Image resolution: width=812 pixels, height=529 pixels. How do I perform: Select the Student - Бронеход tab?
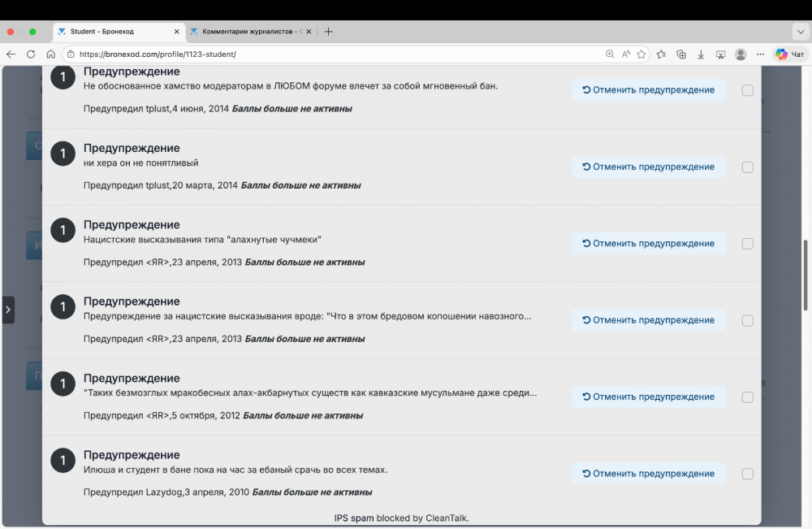(114, 32)
